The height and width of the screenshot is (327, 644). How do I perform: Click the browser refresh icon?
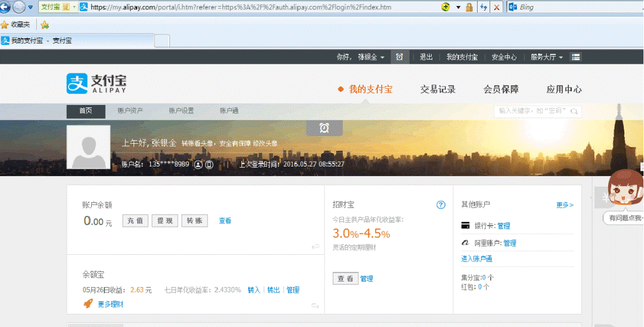(x=484, y=7)
